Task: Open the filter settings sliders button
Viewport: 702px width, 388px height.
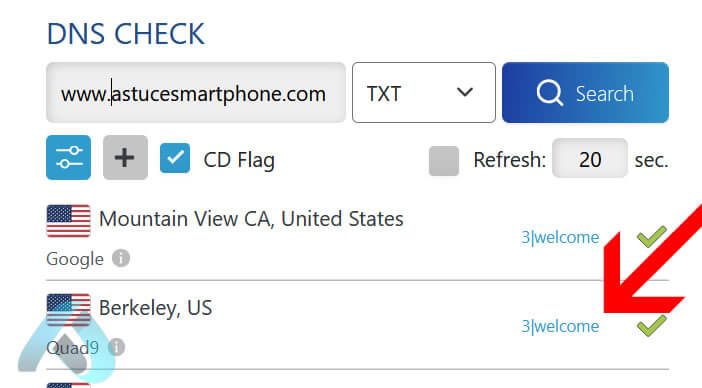Action: 68,158
